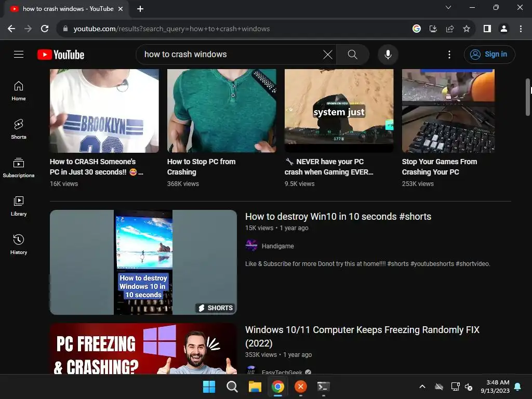The width and height of the screenshot is (532, 399).
Task: Open 'PC FREEZING & CRASHING?' thumbnail
Action: pos(143,349)
